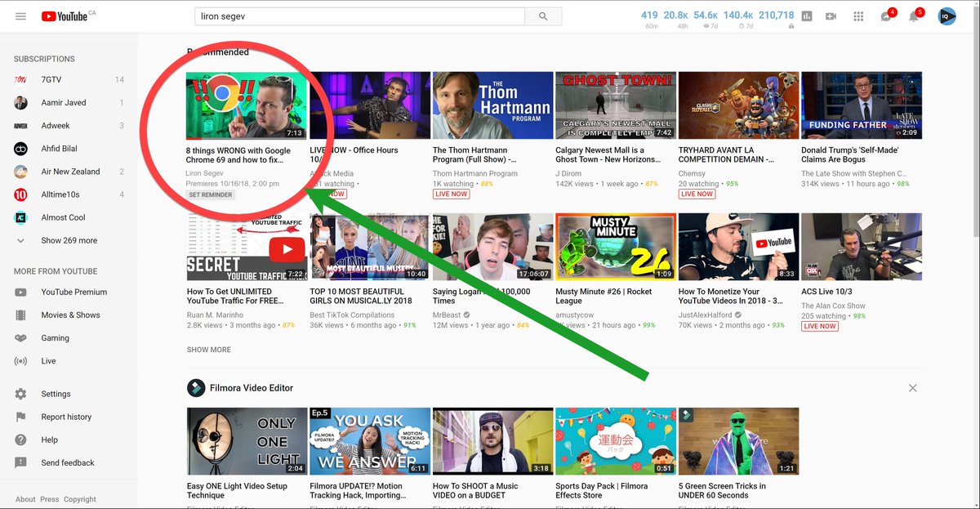The height and width of the screenshot is (509, 980).
Task: Click the Movies & Shows film icon
Action: 21,315
